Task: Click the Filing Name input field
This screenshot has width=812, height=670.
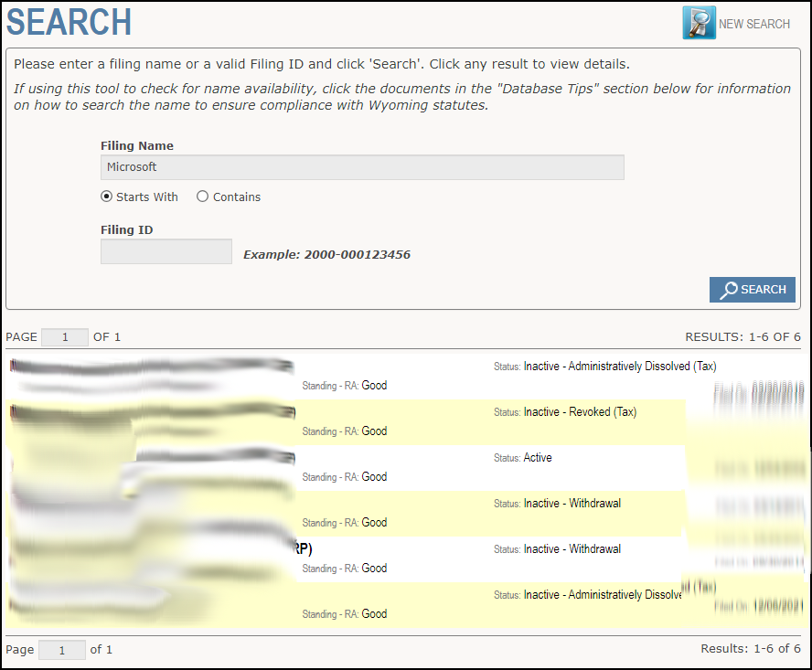Action: coord(362,167)
